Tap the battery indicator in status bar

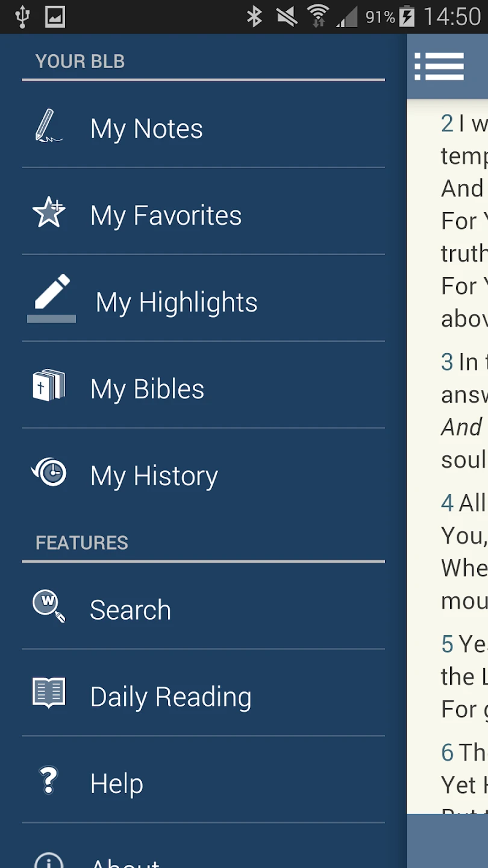(407, 16)
